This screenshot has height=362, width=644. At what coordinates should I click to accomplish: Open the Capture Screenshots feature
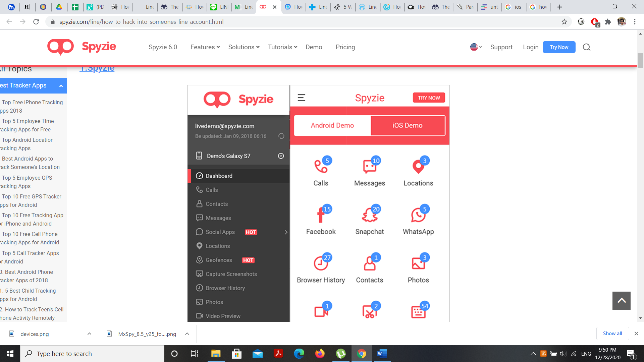(231, 274)
